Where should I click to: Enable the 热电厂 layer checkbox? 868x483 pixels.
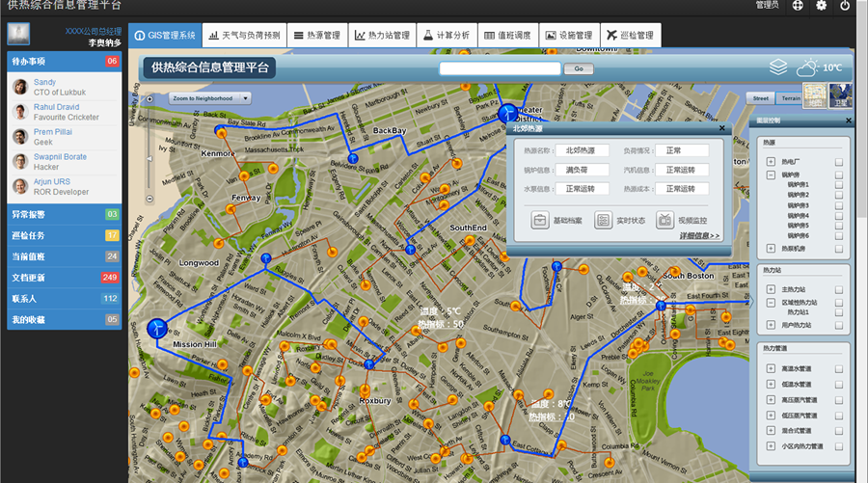[839, 162]
